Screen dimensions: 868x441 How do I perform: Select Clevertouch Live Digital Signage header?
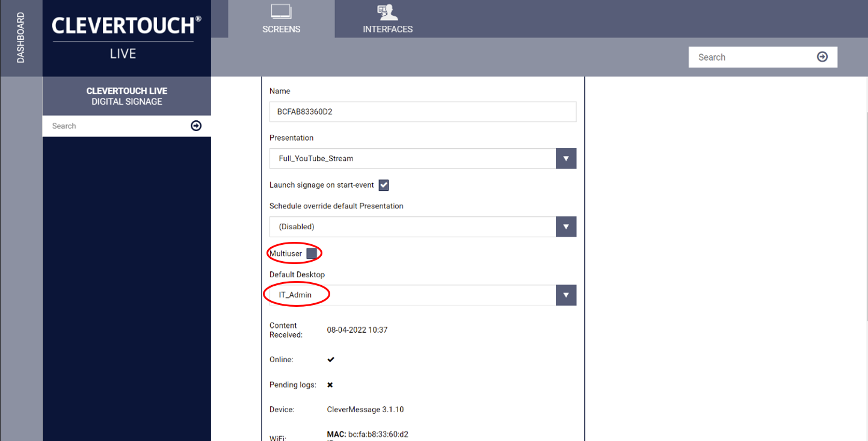point(126,96)
